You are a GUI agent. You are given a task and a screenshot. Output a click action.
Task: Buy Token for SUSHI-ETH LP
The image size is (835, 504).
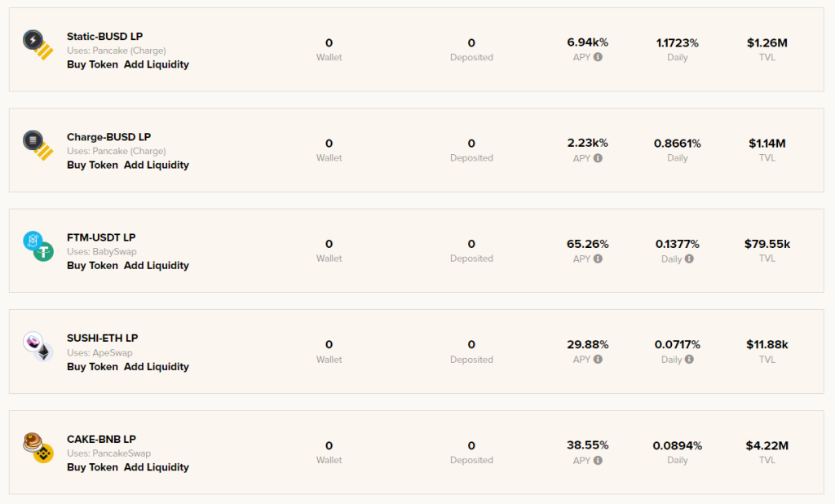(x=92, y=366)
